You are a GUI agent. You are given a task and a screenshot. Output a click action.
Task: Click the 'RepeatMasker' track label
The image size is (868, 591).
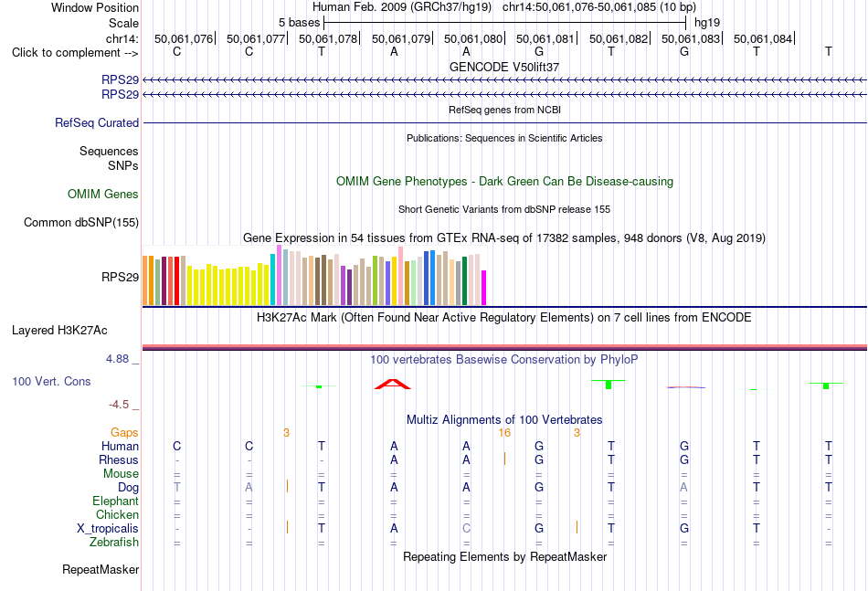[101, 569]
